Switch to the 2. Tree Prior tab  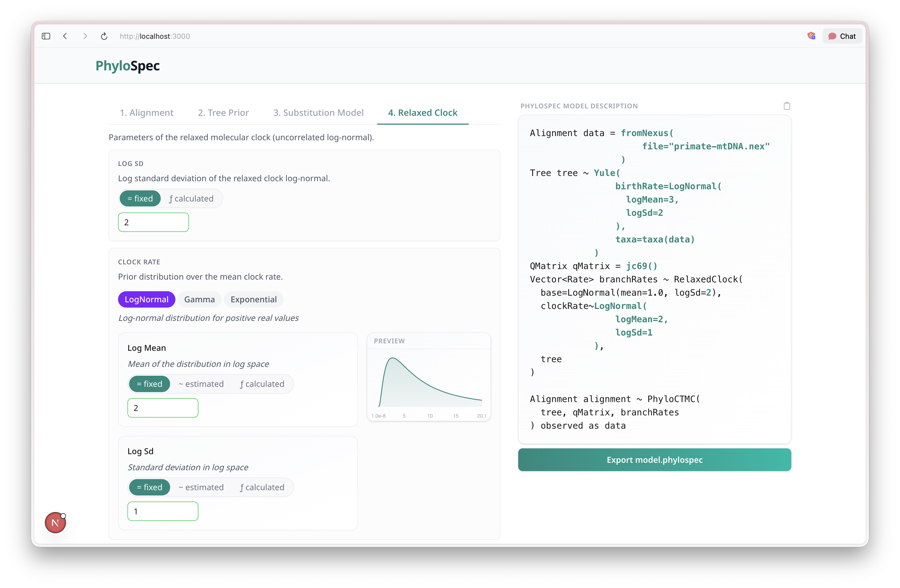coord(223,113)
